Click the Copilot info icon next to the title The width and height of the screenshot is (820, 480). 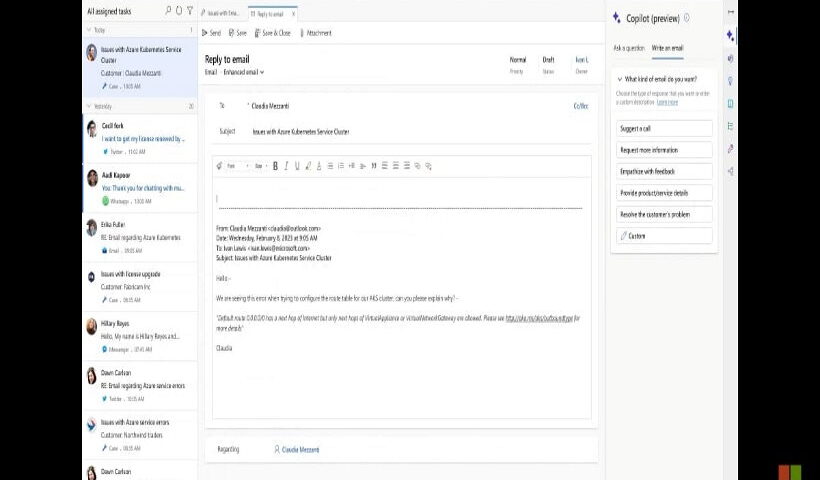687,18
